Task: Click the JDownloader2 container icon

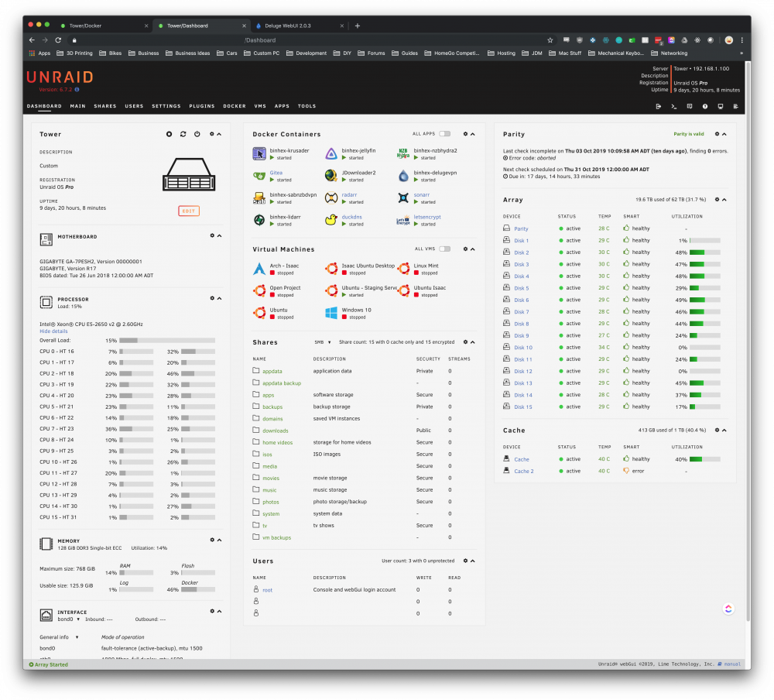Action: (x=331, y=176)
